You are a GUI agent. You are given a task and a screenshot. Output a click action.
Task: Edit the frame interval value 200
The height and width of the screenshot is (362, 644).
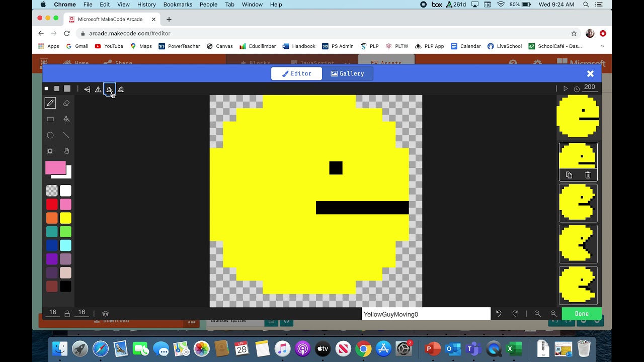coord(589,87)
